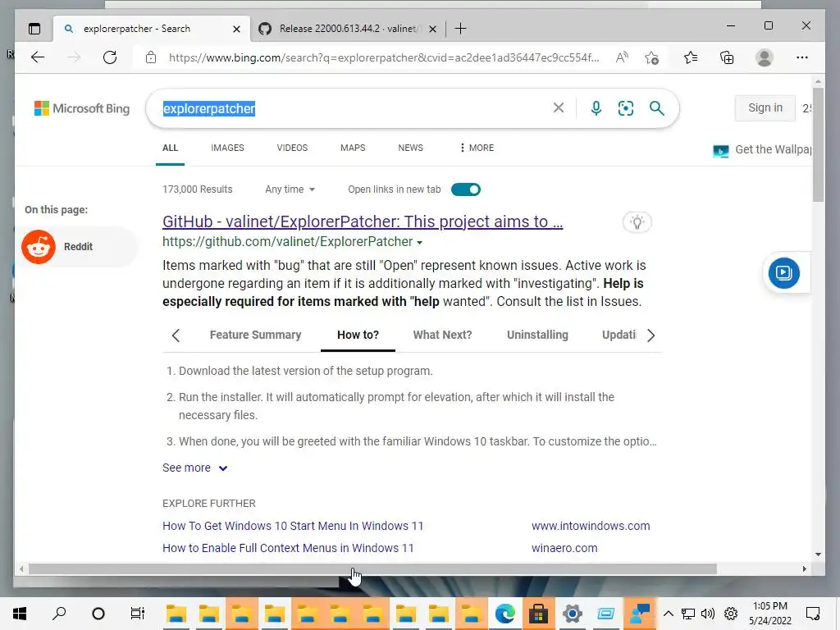This screenshot has height=630, width=840.
Task: Click the Bing search input field
Action: point(354,108)
